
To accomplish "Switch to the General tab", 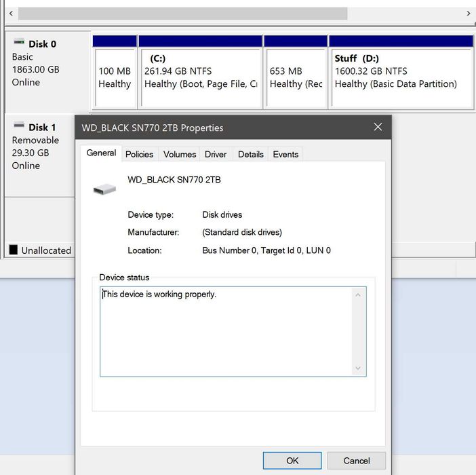I will pyautogui.click(x=101, y=153).
